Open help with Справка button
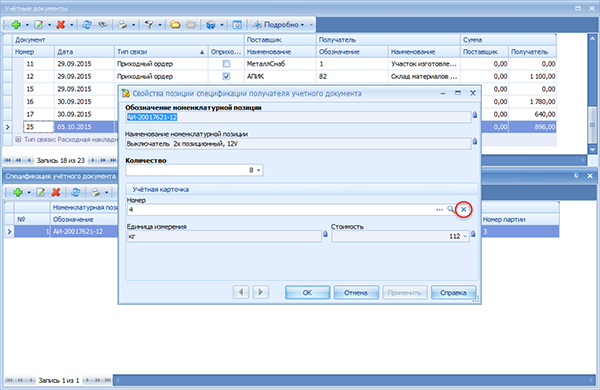Screen dimensions: 600x390 [453, 292]
